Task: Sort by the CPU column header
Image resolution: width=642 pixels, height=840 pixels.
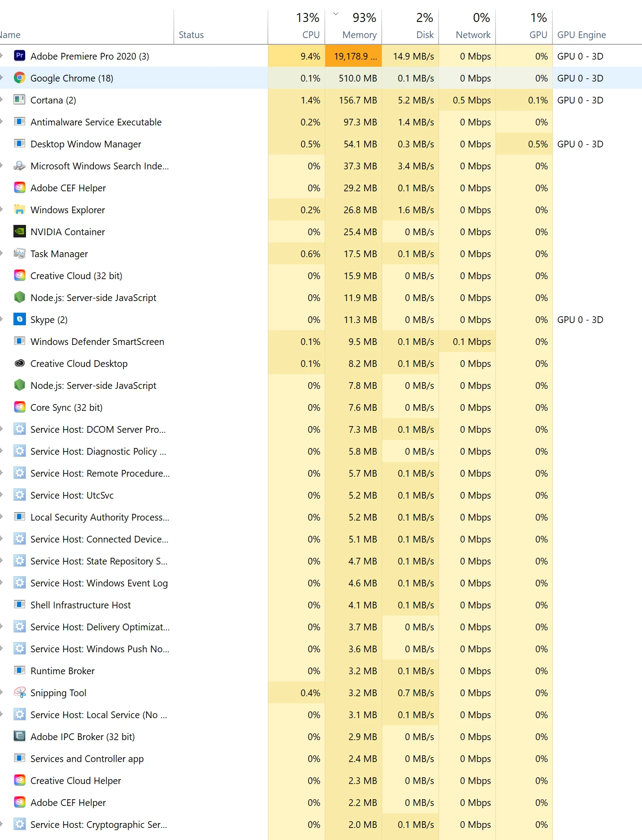Action: tap(297, 27)
